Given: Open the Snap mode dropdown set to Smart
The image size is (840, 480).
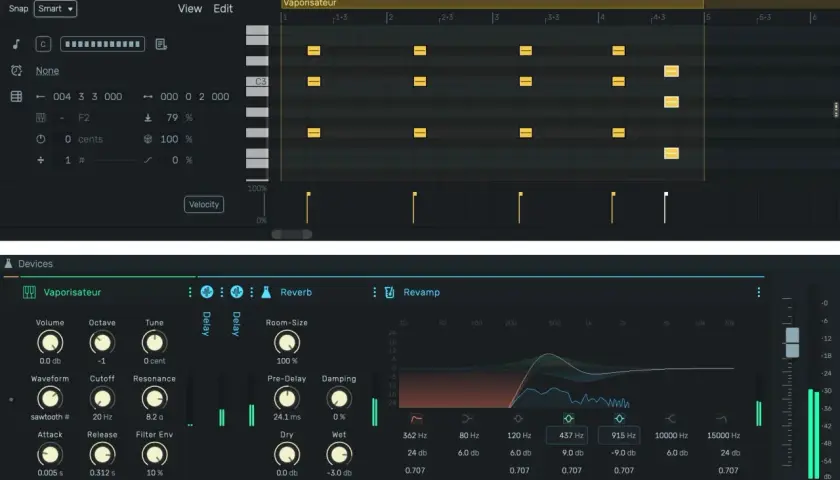Looking at the screenshot, I should click(55, 9).
